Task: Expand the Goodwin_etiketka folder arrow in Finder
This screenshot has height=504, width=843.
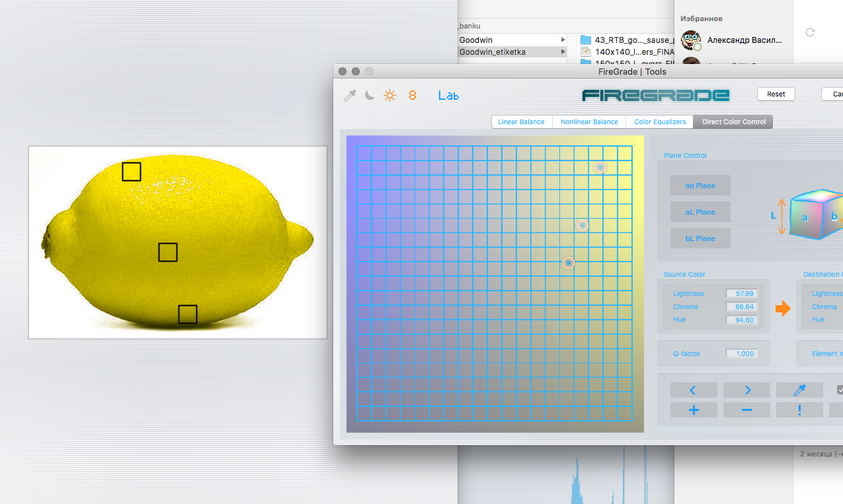Action: (563, 52)
